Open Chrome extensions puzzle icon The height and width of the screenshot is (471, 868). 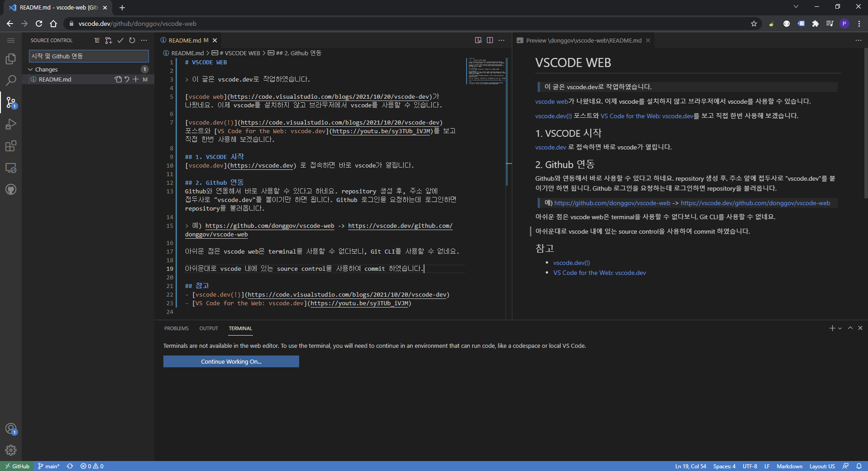tap(816, 24)
